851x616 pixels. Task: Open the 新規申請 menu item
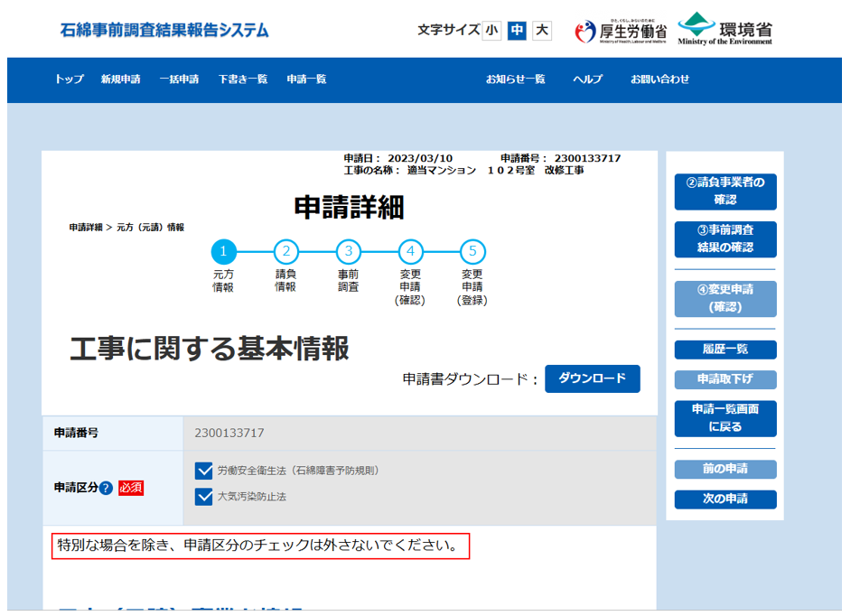[120, 79]
